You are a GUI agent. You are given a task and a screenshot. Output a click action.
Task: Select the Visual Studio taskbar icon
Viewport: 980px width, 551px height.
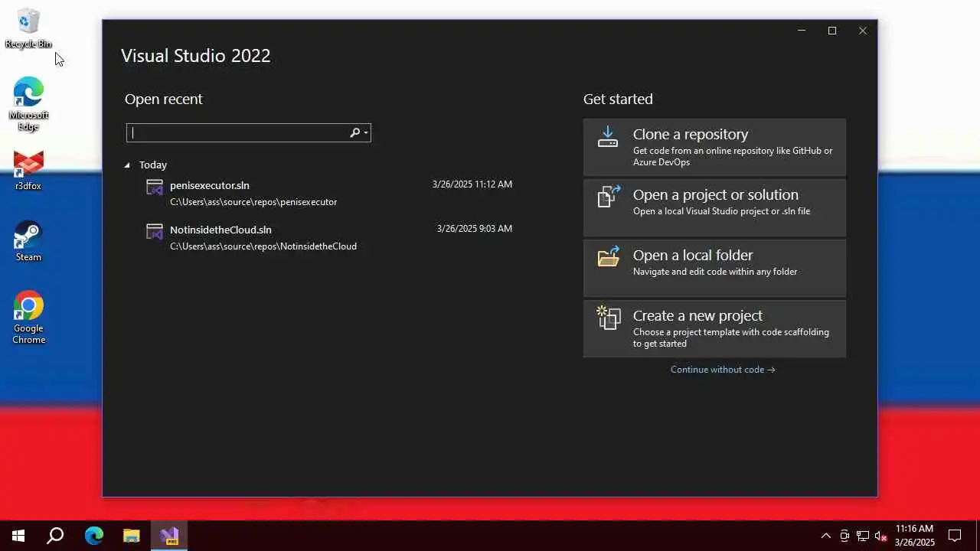click(x=169, y=536)
